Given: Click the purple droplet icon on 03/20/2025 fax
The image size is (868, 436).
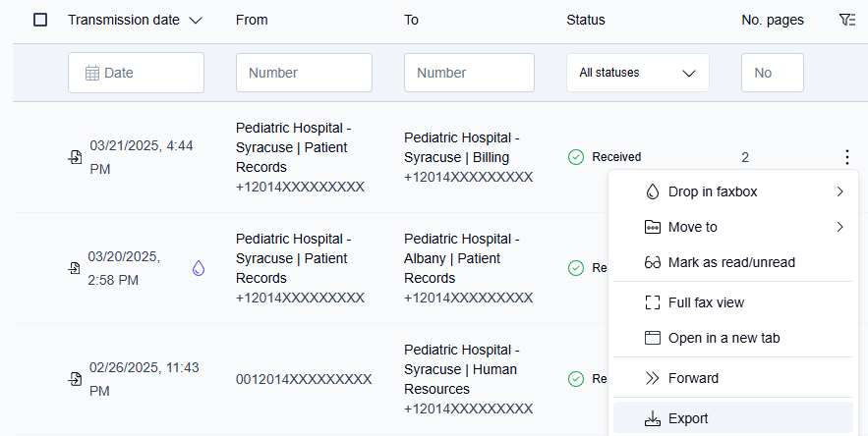Looking at the screenshot, I should (x=199, y=268).
